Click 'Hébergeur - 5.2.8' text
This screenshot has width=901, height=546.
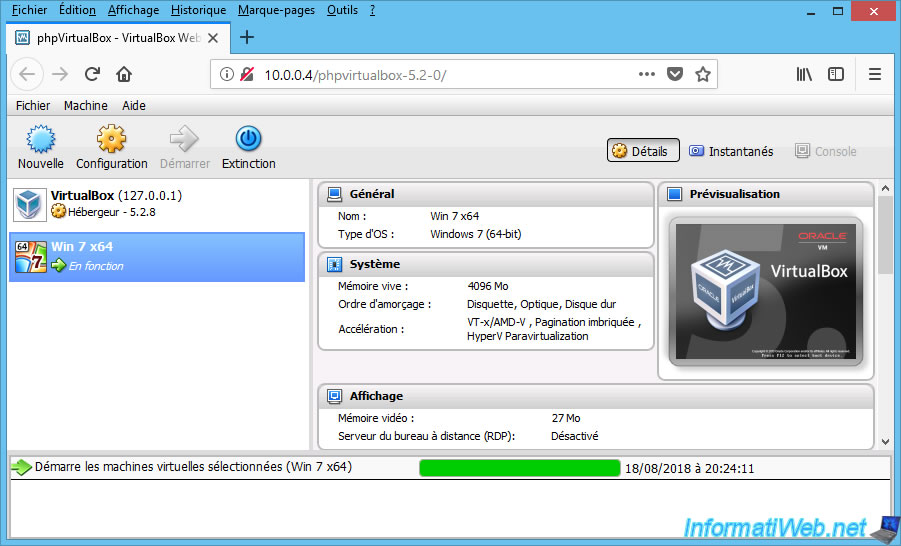[111, 212]
